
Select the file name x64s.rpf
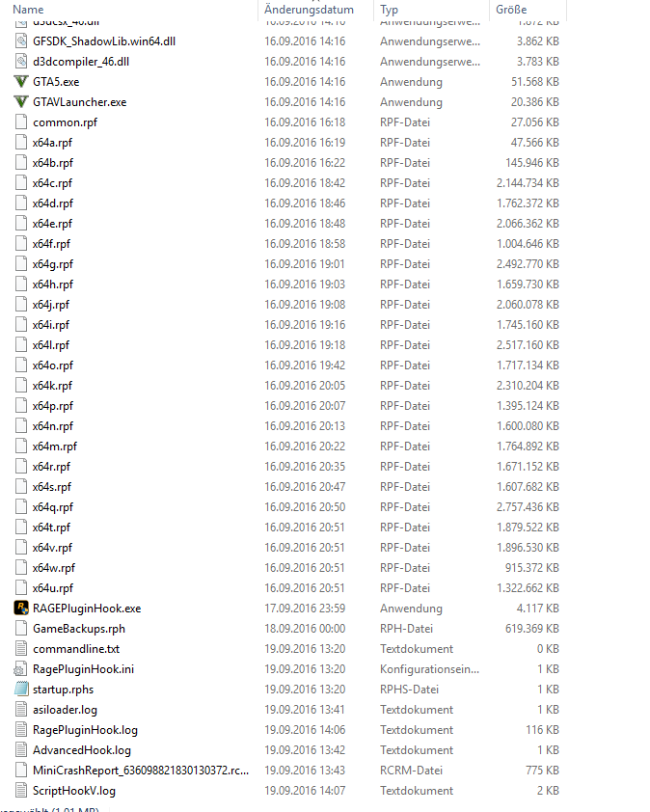(52, 487)
